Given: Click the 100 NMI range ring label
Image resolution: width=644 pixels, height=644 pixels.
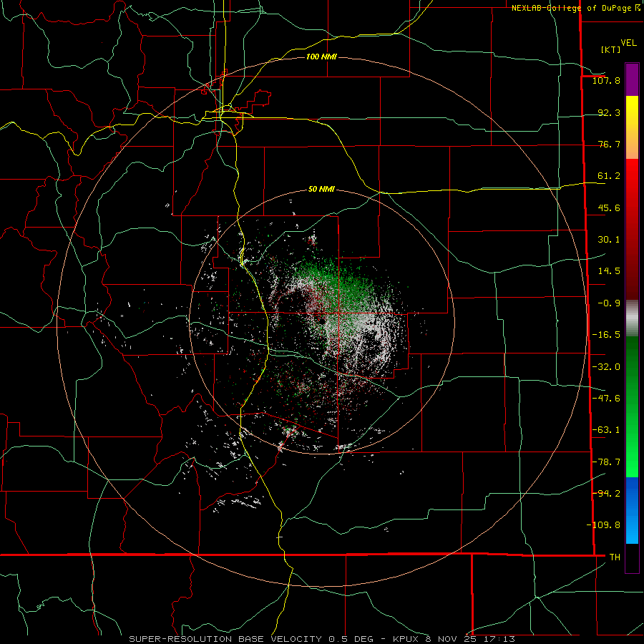Looking at the screenshot, I should 321,57.
